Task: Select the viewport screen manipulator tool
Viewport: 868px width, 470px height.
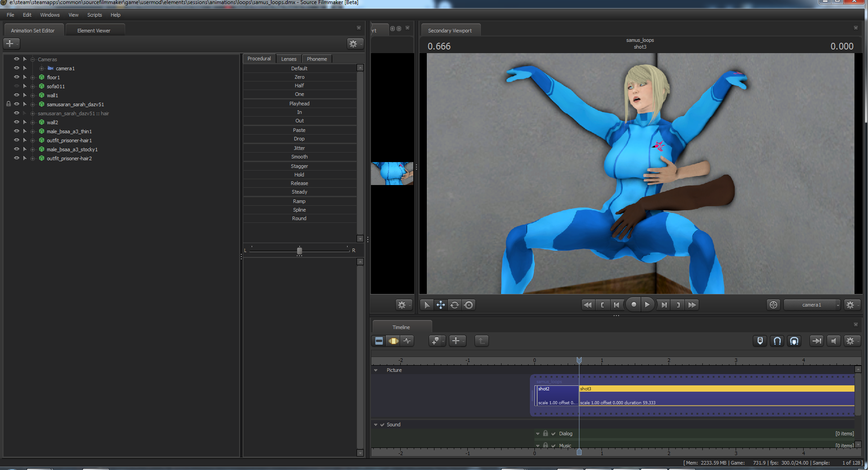Action: [469, 305]
